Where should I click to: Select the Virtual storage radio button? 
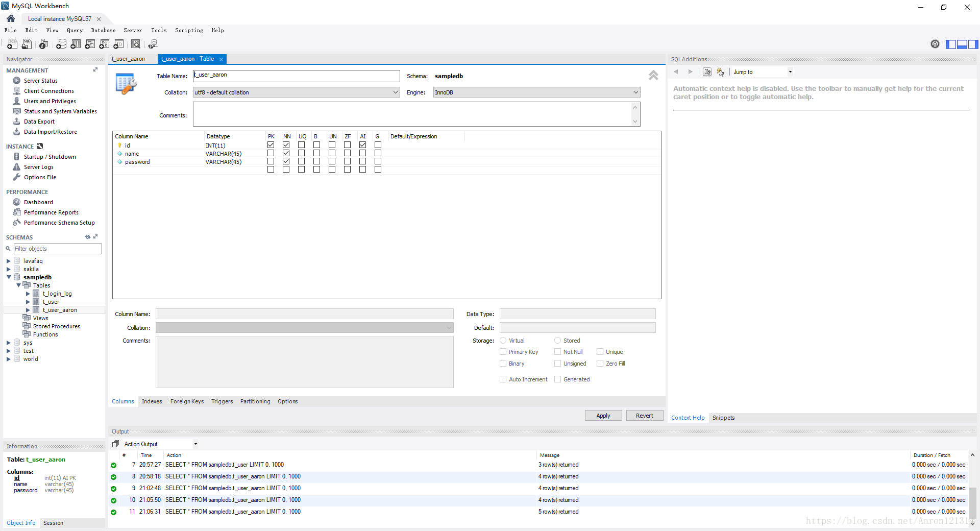coord(503,341)
